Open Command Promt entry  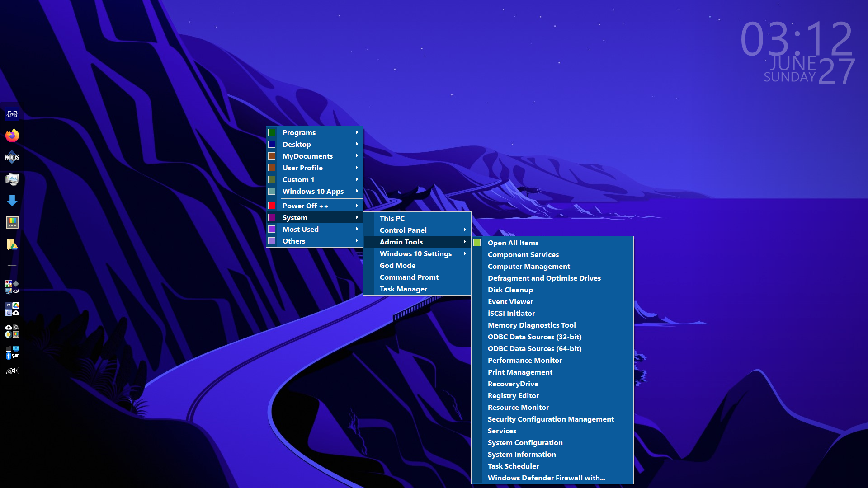[417, 277]
